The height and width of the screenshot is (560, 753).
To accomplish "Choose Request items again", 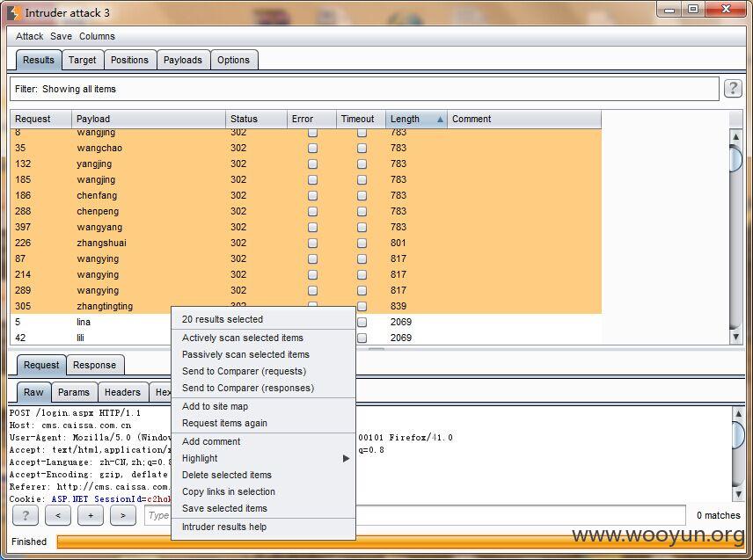I will click(x=263, y=423).
